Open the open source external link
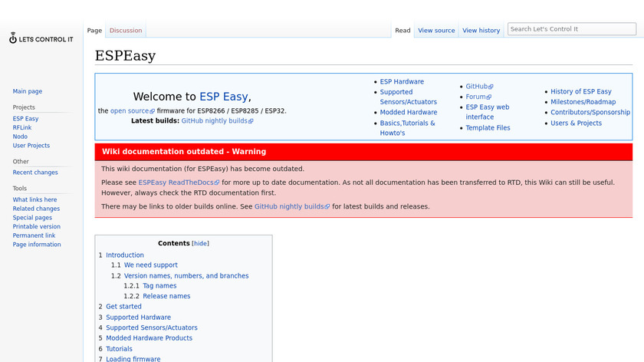 click(x=132, y=111)
